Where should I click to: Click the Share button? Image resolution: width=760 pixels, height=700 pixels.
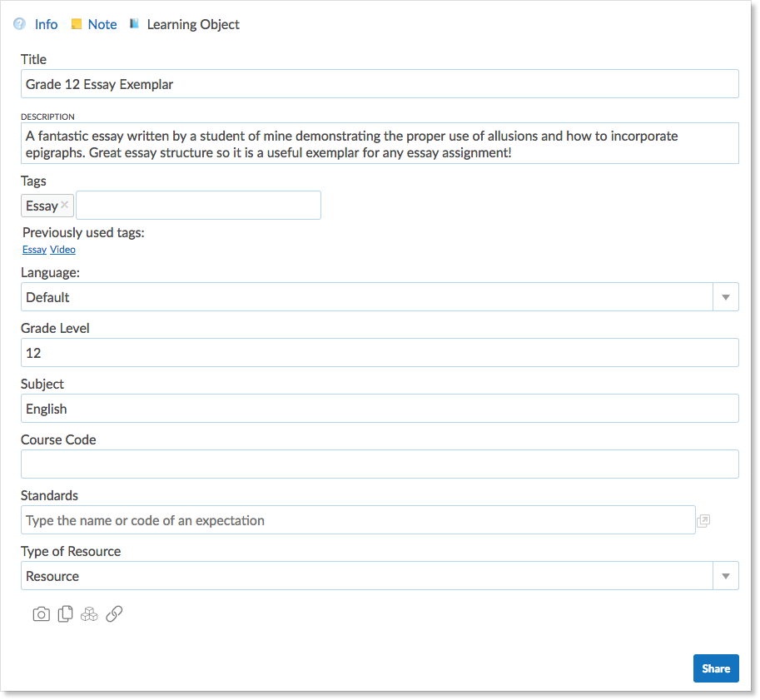(x=715, y=668)
